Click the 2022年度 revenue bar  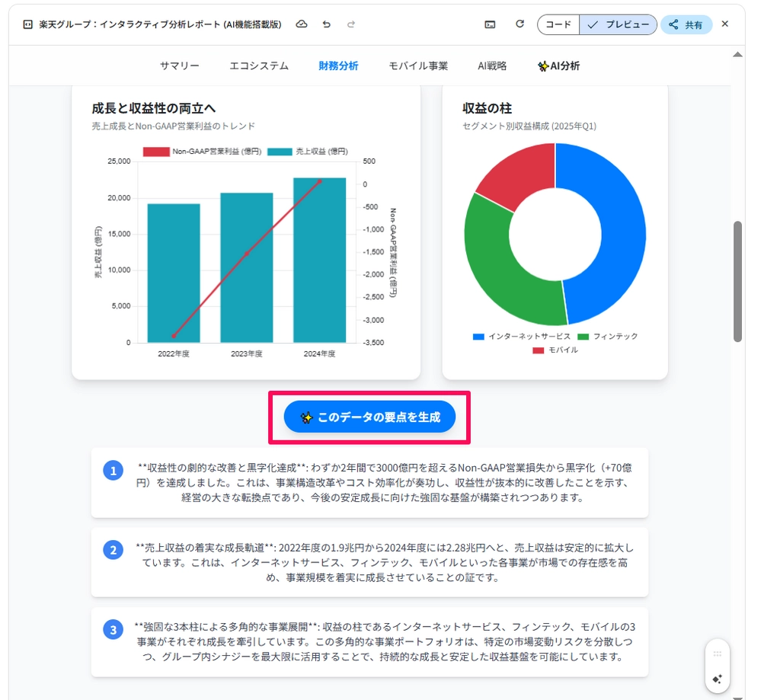click(x=174, y=273)
